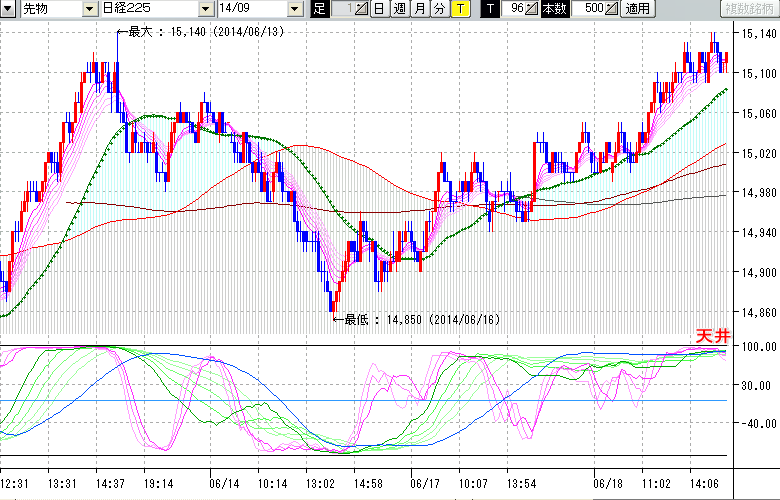
Task: Expand the 日経225 symbol dropdown
Action: [x=206, y=9]
